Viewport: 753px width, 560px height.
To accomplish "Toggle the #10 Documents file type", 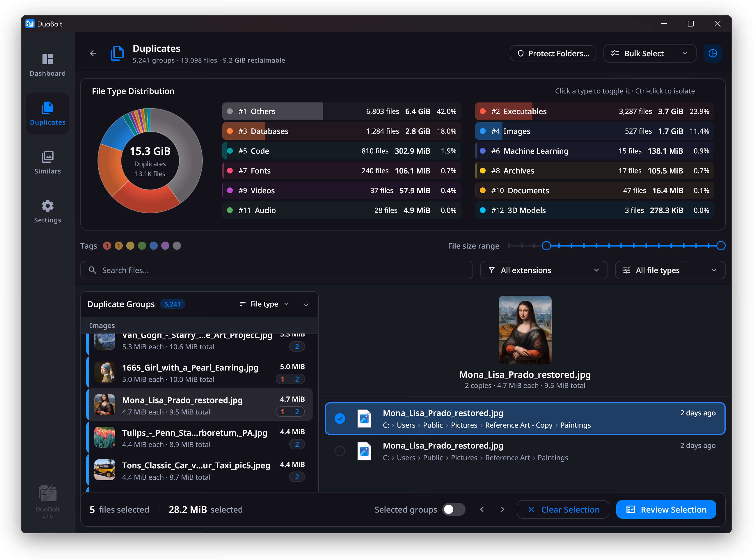I will (x=594, y=191).
